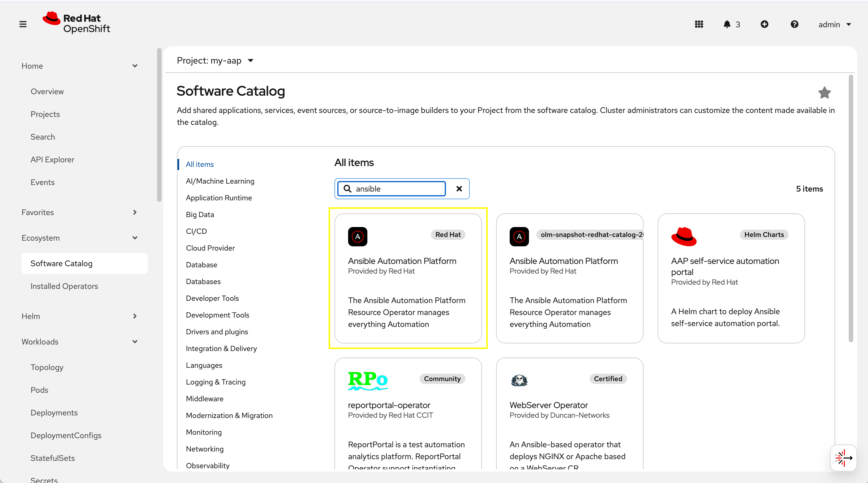Toggle the favorite star for Software Catalog
The width and height of the screenshot is (868, 483).
tap(824, 93)
